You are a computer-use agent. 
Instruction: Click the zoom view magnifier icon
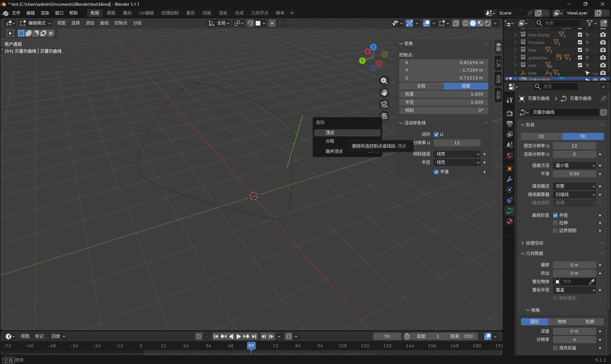tap(384, 81)
